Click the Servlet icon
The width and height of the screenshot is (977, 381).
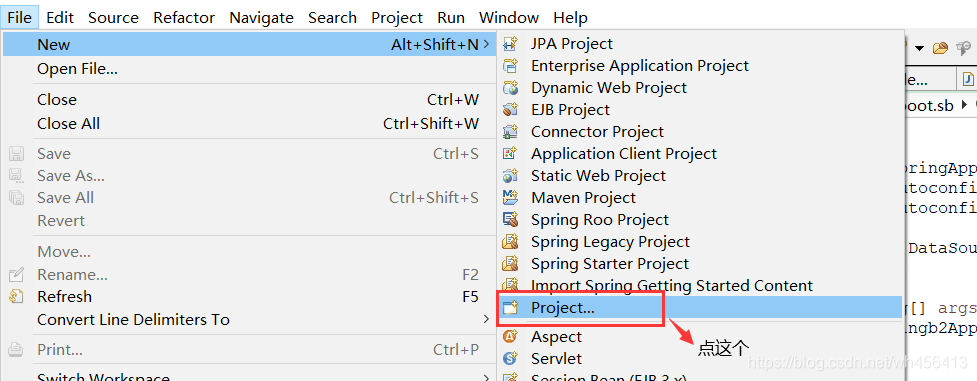tap(510, 359)
